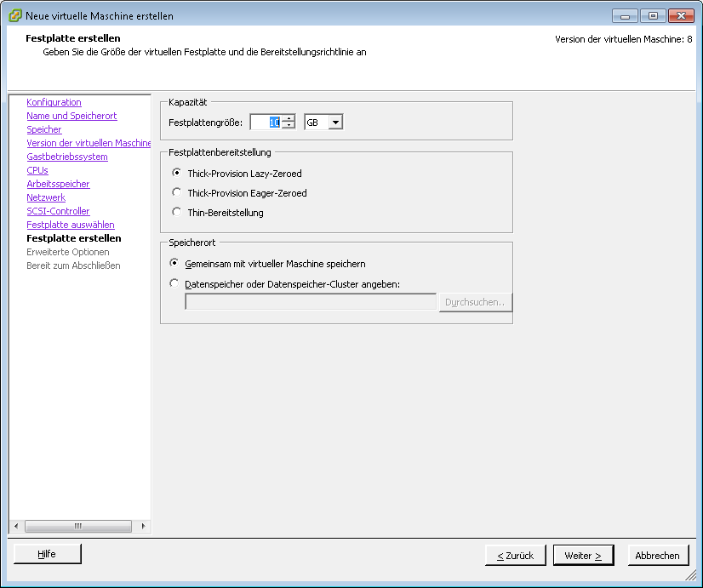
Task: Open Hilfe for this wizard
Action: pyautogui.click(x=47, y=554)
